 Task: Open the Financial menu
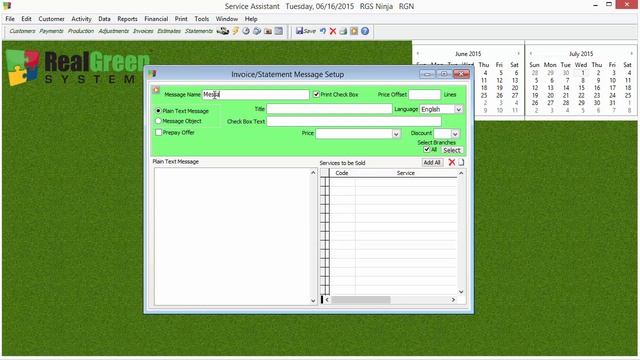coord(156,19)
